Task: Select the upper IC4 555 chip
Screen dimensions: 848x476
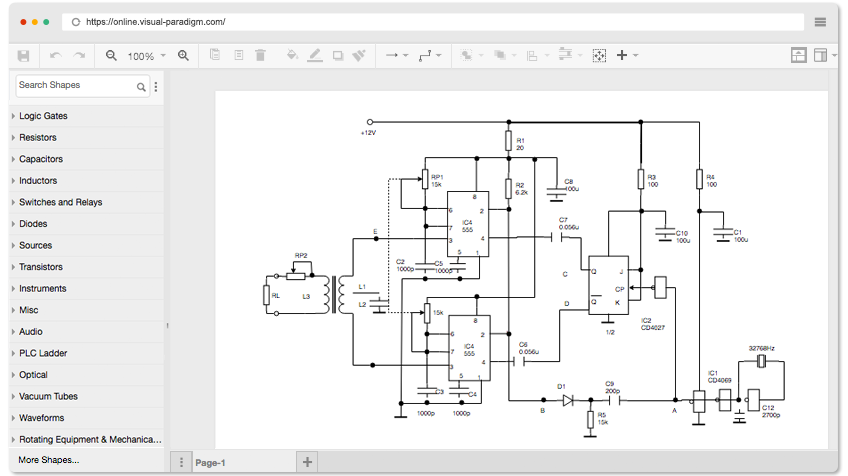Action: point(468,224)
